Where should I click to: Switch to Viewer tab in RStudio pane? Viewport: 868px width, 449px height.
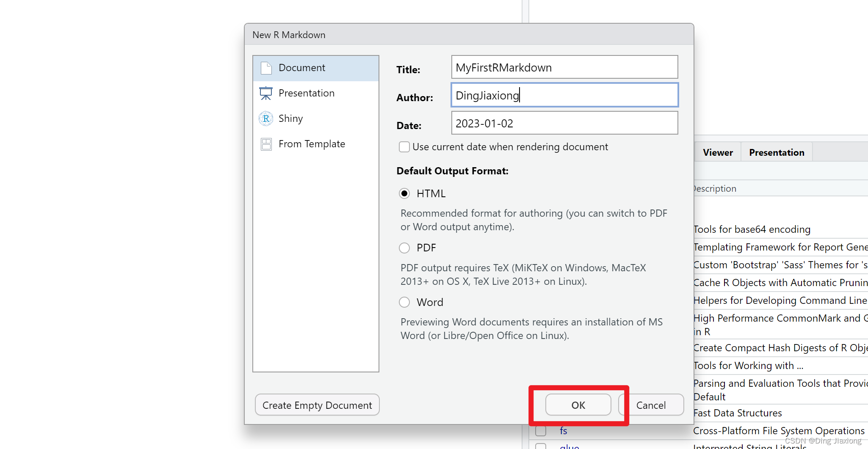coord(718,152)
